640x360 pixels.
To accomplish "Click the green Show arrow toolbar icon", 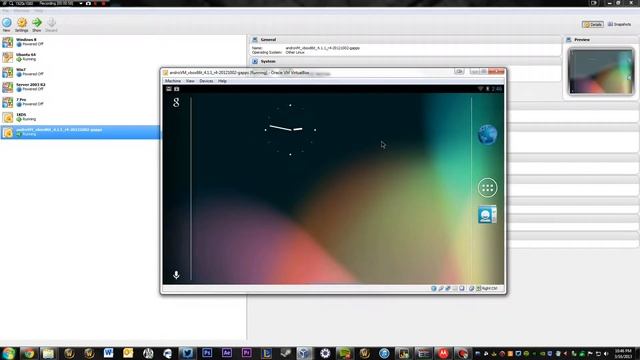I will coord(37,24).
